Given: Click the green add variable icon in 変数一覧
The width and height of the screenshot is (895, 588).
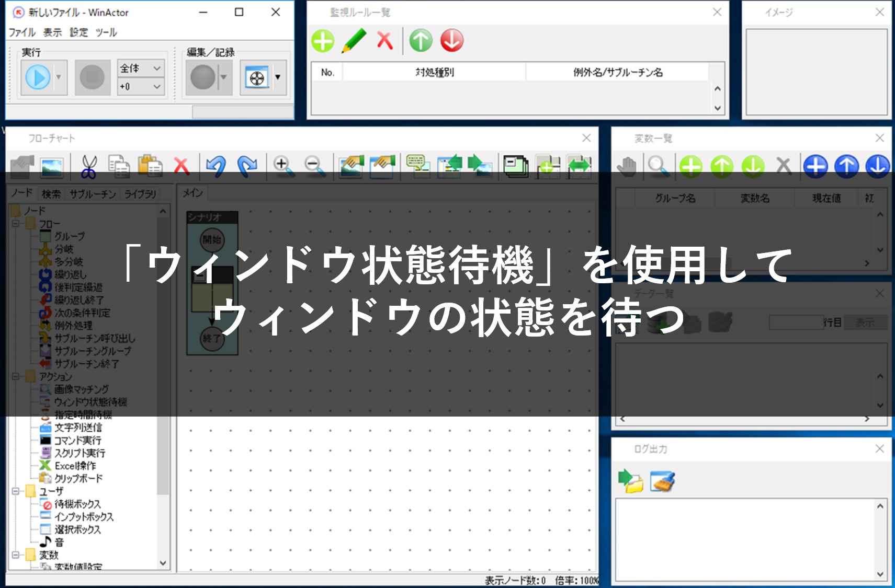Looking at the screenshot, I should [x=690, y=166].
